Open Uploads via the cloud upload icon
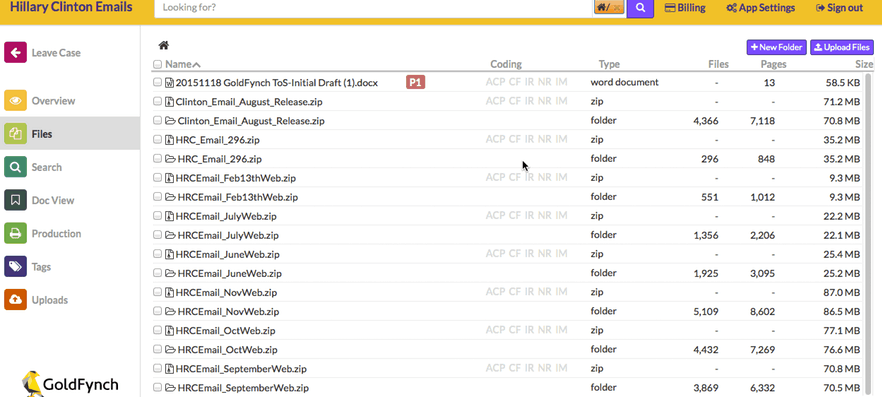882x397 pixels. coord(15,299)
